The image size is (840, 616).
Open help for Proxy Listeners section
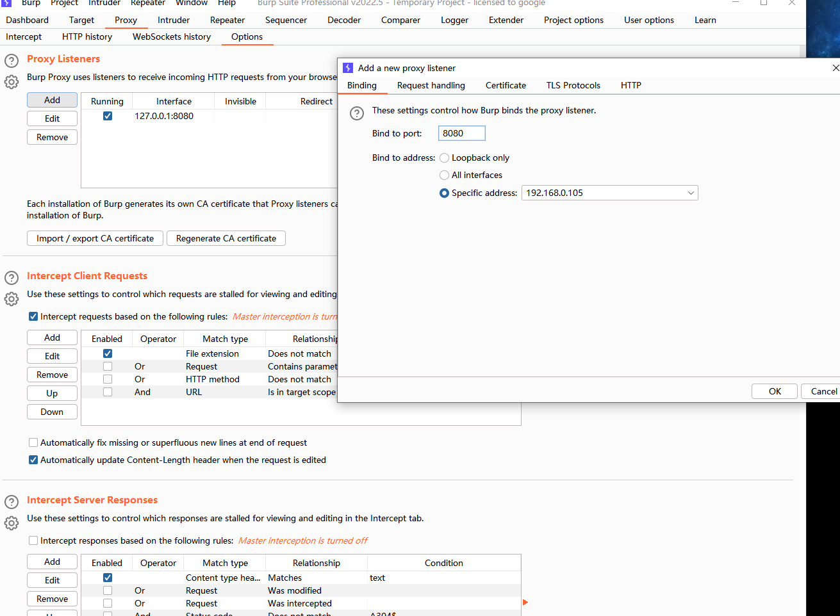coord(12,61)
